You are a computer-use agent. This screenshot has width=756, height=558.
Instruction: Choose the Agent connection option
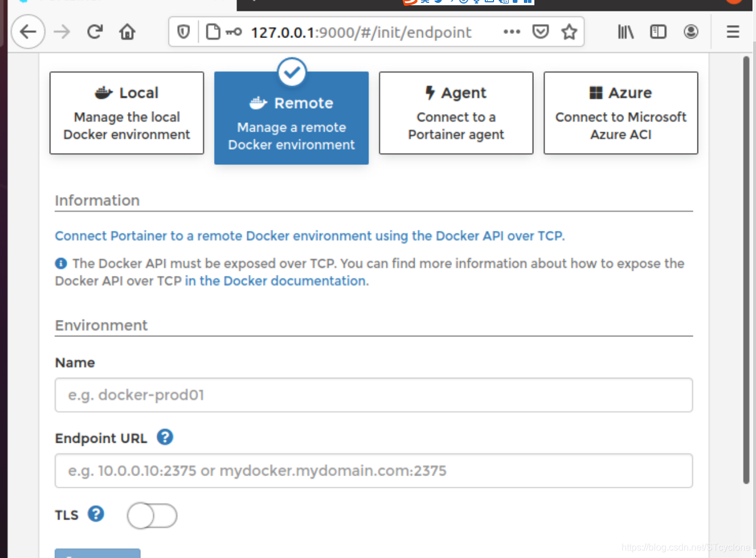tap(456, 113)
